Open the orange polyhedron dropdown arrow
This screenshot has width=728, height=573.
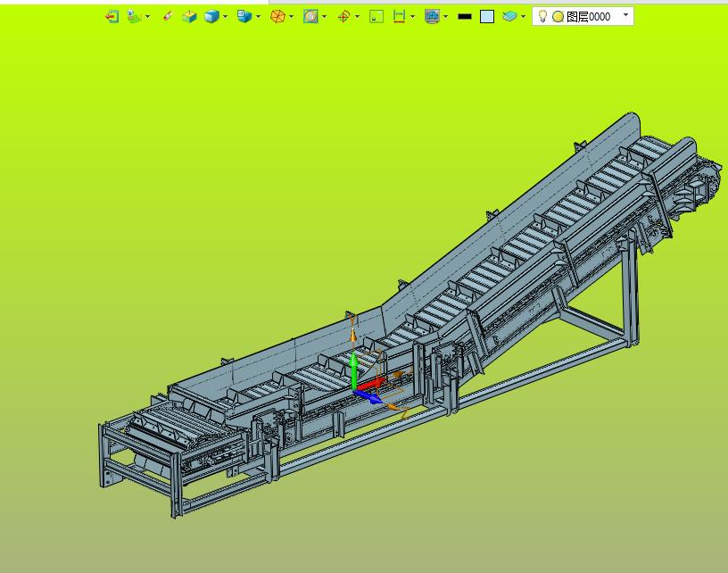point(291,17)
